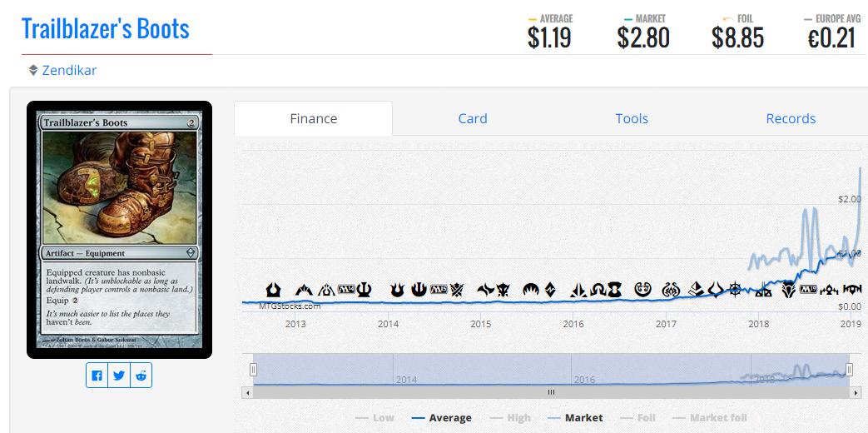Click the Battle for Zendikar set marker
Screen dimensions: 868x433
pos(550,290)
